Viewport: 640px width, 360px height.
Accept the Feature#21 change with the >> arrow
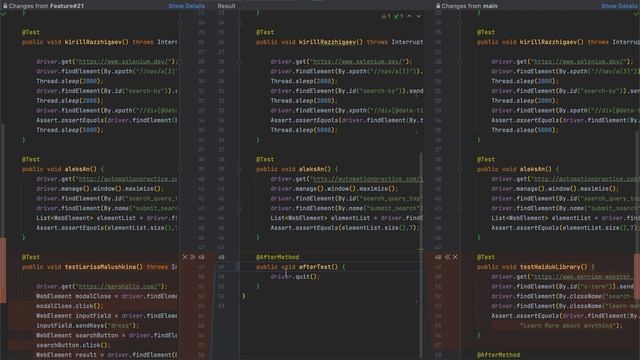pos(193,257)
